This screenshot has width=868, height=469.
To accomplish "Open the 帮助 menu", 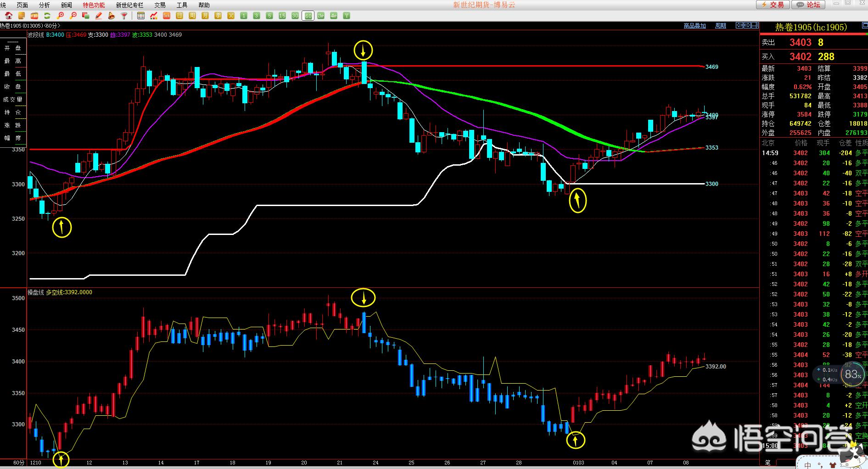I will pos(204,5).
